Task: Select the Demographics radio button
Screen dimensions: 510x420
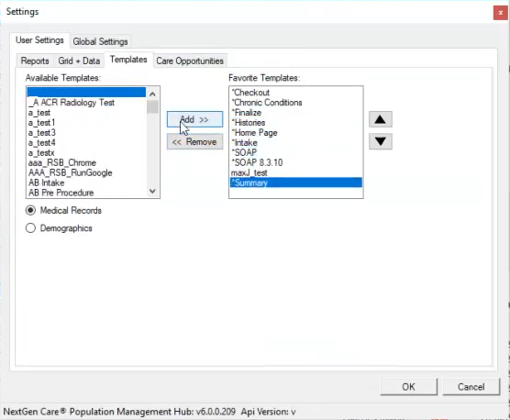Action: click(30, 227)
